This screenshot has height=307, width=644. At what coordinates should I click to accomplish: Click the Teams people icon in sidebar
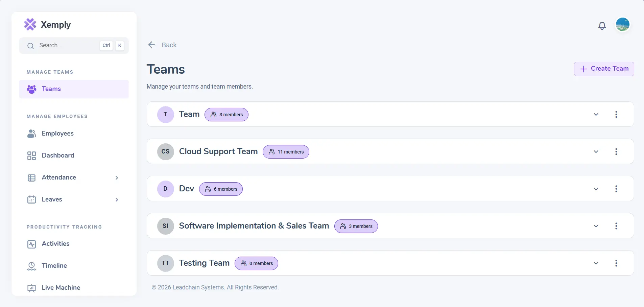click(x=31, y=89)
